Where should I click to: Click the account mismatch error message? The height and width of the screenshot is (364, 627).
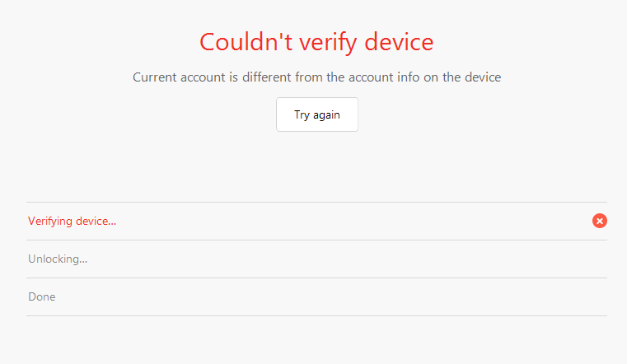316,77
